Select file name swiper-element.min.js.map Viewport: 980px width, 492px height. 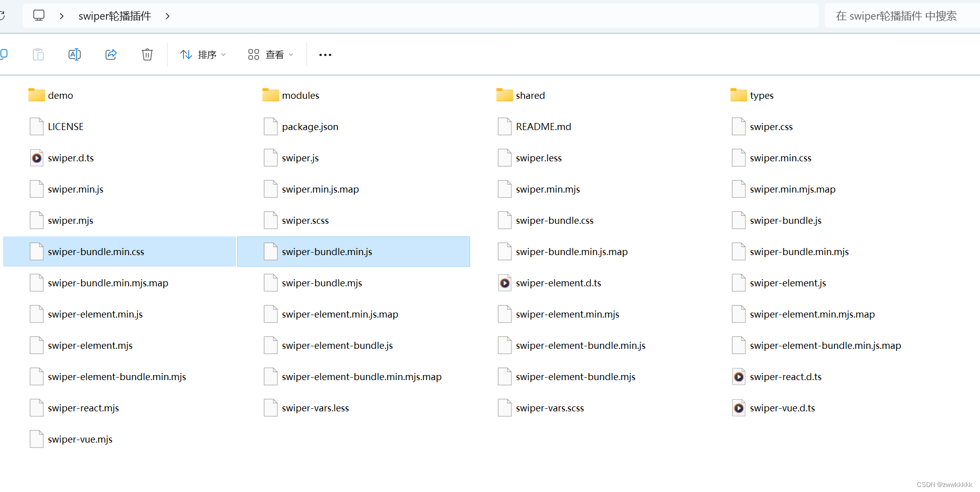pos(340,314)
